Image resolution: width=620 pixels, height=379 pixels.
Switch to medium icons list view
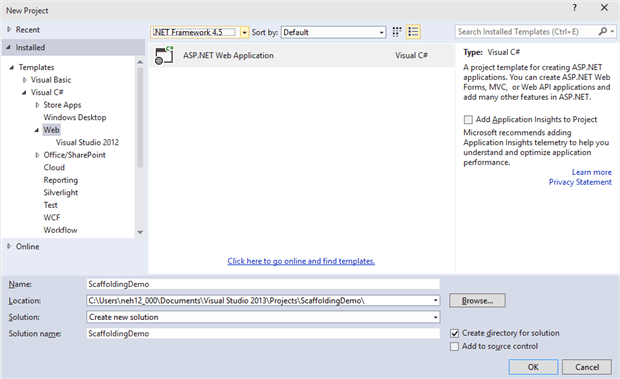pyautogui.click(x=413, y=32)
